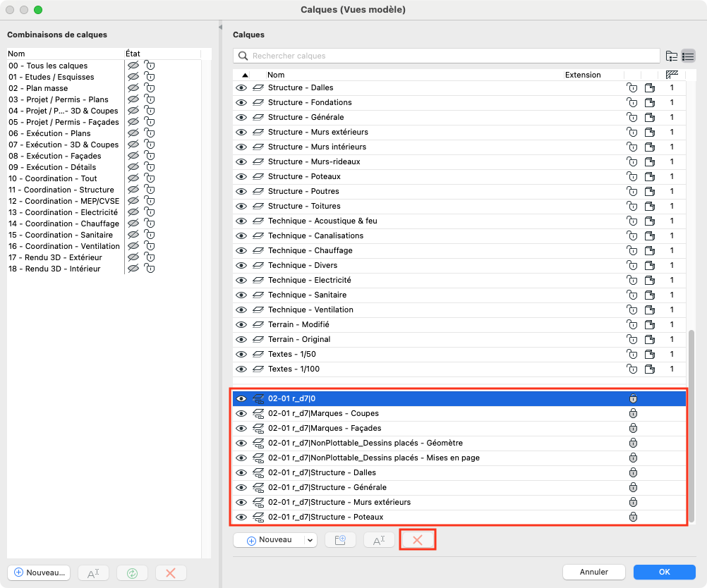Open the Nouveau dropdown arrow in Calques
707x588 pixels.
pyautogui.click(x=310, y=540)
